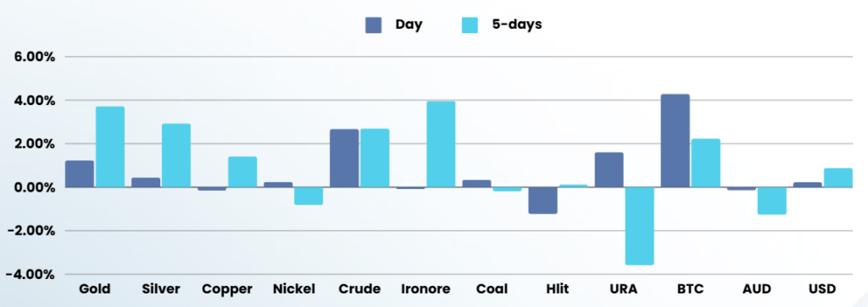This screenshot has width=868, height=307.
Task: Toggle the 5-days series in legend
Action: pyautogui.click(x=502, y=25)
